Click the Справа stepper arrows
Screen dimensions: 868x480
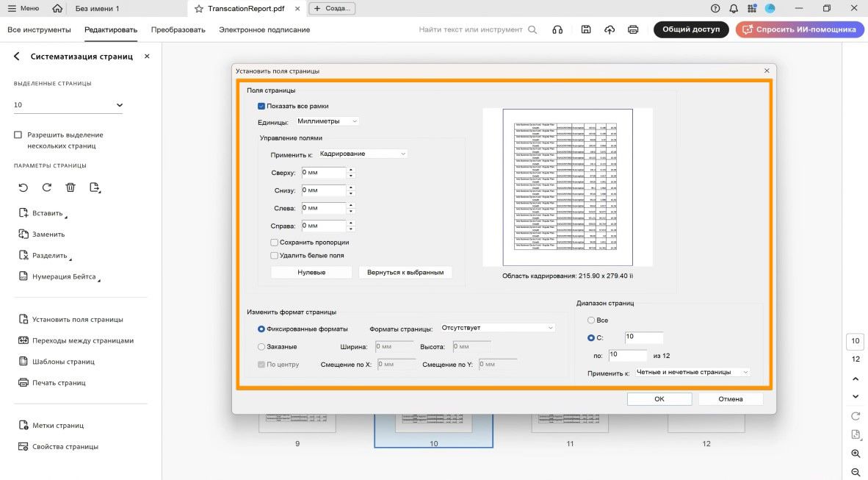point(351,226)
